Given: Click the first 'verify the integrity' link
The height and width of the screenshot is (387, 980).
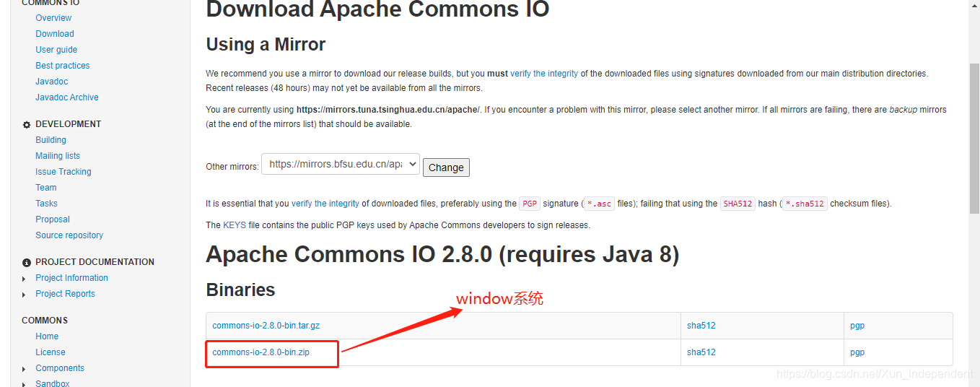Looking at the screenshot, I should click(x=544, y=74).
